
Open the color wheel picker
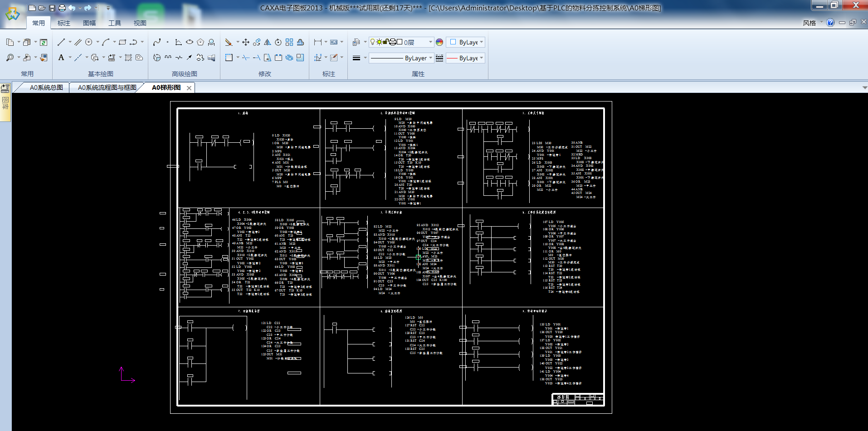click(439, 42)
